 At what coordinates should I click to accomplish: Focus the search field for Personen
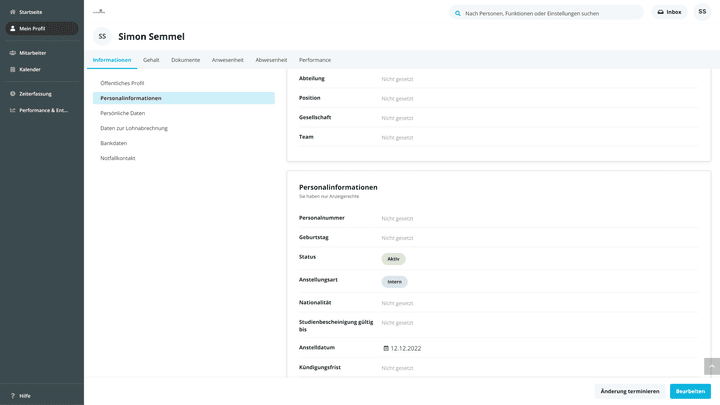[546, 13]
